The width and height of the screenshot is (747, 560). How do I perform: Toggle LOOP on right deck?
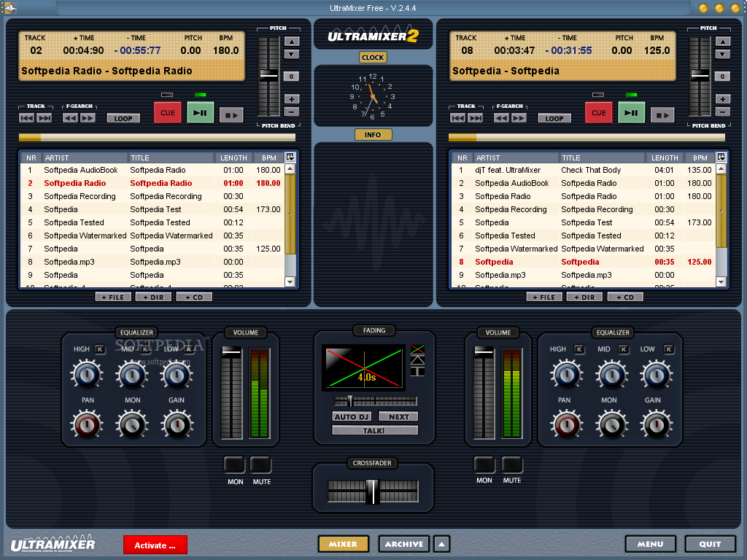[554, 118]
